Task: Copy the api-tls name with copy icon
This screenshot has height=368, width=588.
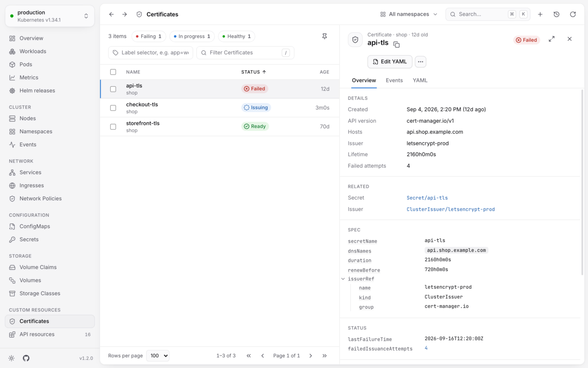Action: pyautogui.click(x=396, y=45)
